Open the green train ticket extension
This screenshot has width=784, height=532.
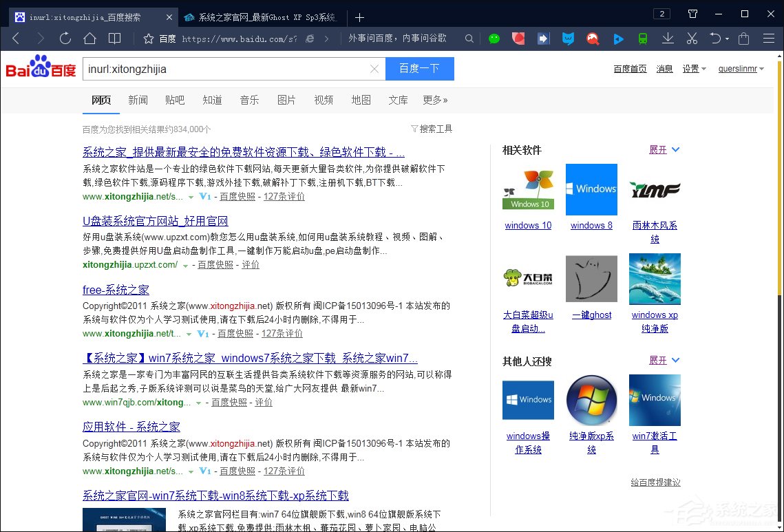(x=642, y=39)
